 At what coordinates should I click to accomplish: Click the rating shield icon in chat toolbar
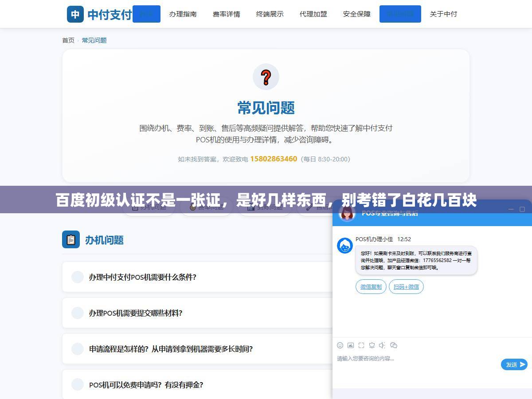point(372,345)
